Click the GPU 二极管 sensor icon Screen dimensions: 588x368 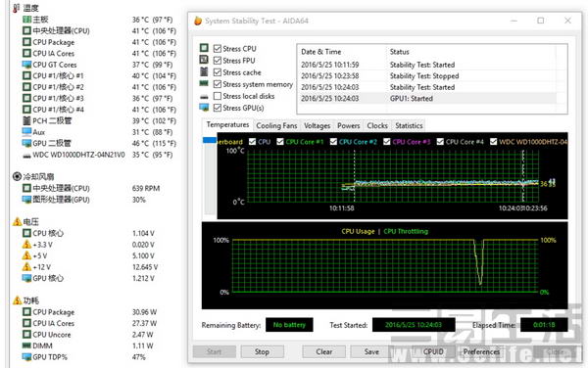pos(26,143)
